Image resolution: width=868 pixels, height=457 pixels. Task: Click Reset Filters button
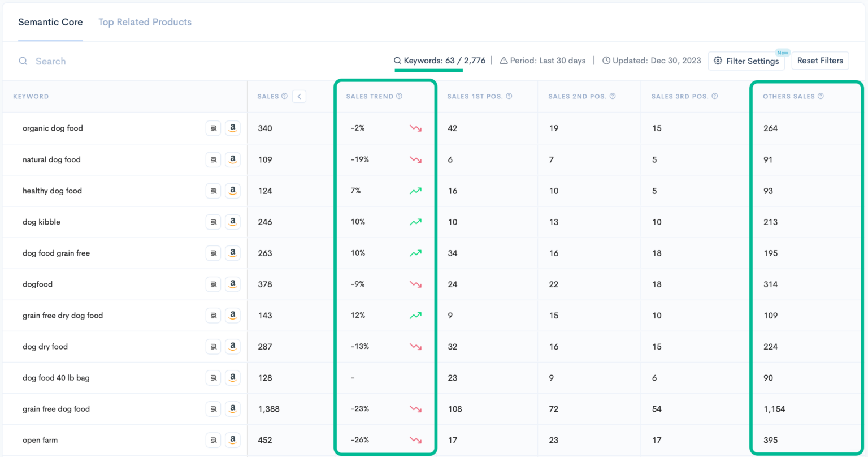coord(820,61)
